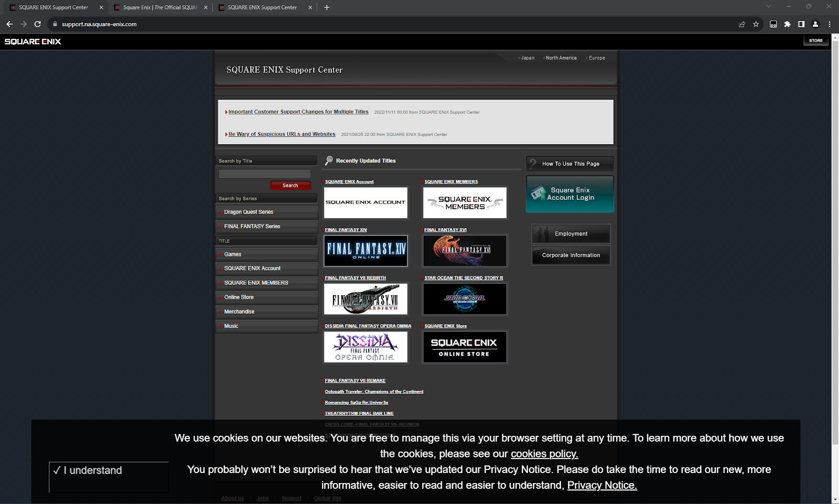Open Dragon Quest Series in sidebar

pos(266,212)
